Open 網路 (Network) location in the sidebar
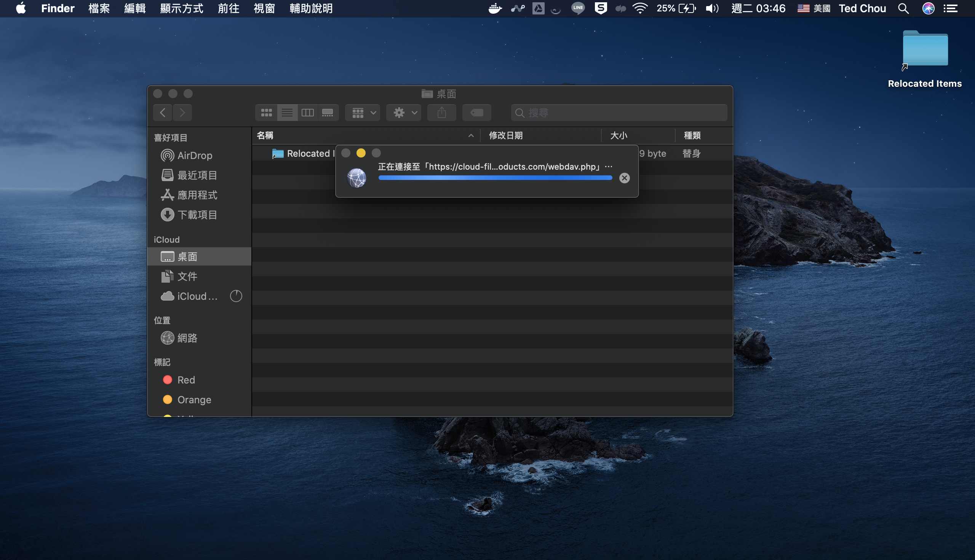Screen dimensions: 975x560 (x=187, y=338)
